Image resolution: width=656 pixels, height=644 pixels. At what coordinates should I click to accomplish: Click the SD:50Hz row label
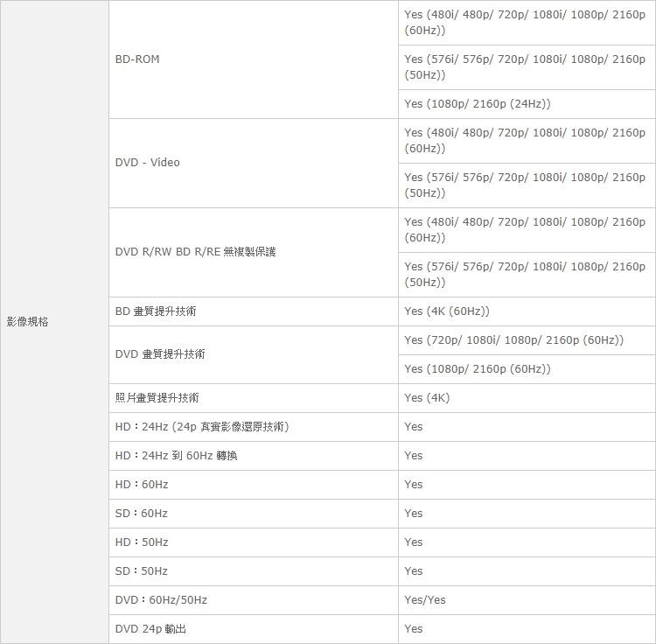142,571
